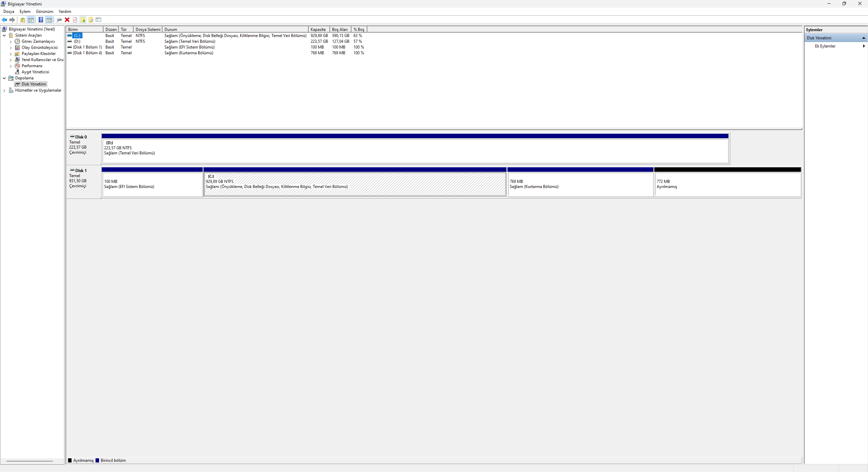The width and height of the screenshot is (868, 472).
Task: Click the checklist settings toolbar icon
Action: [x=99, y=20]
